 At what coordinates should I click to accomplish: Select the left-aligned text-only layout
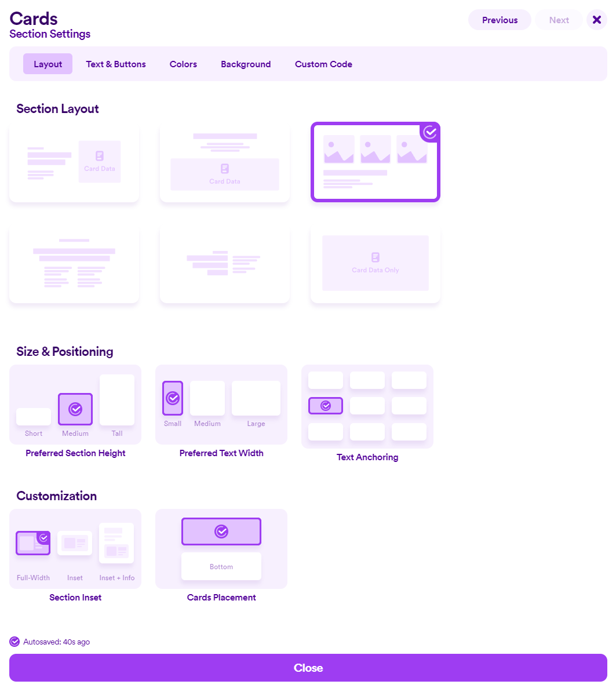[x=224, y=263]
